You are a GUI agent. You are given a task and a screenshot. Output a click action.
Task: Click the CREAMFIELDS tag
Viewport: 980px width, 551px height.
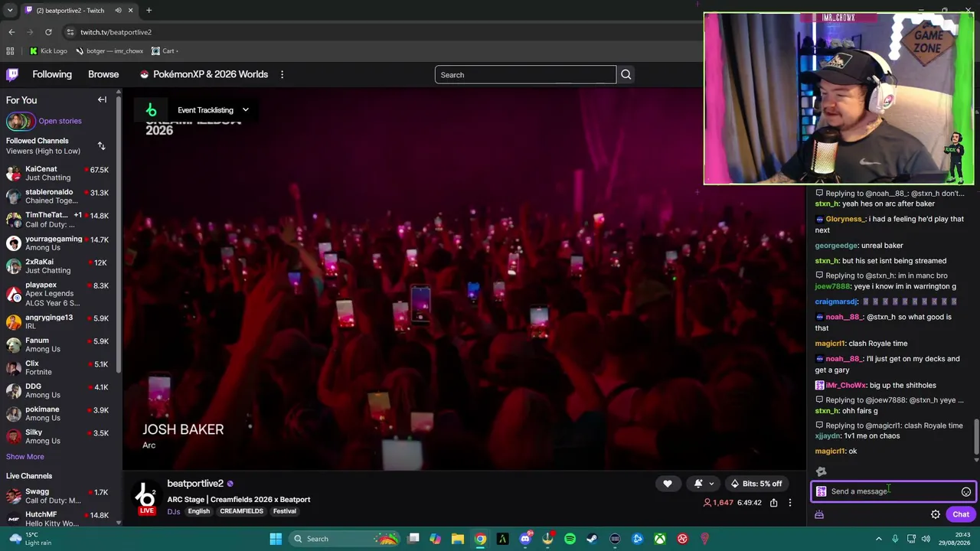click(x=241, y=511)
